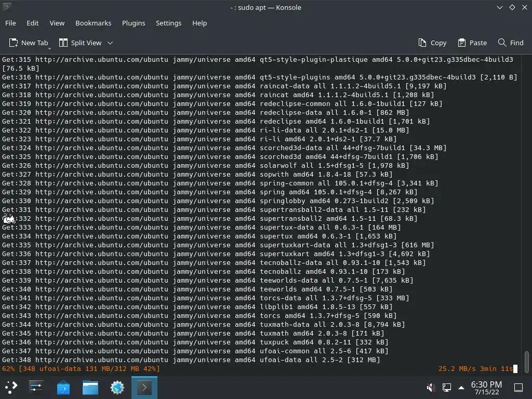
Task: Open the View menu
Action: (57, 23)
